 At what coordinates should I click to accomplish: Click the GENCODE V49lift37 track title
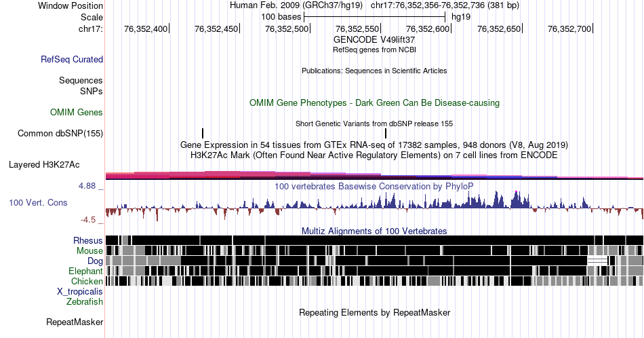point(374,39)
